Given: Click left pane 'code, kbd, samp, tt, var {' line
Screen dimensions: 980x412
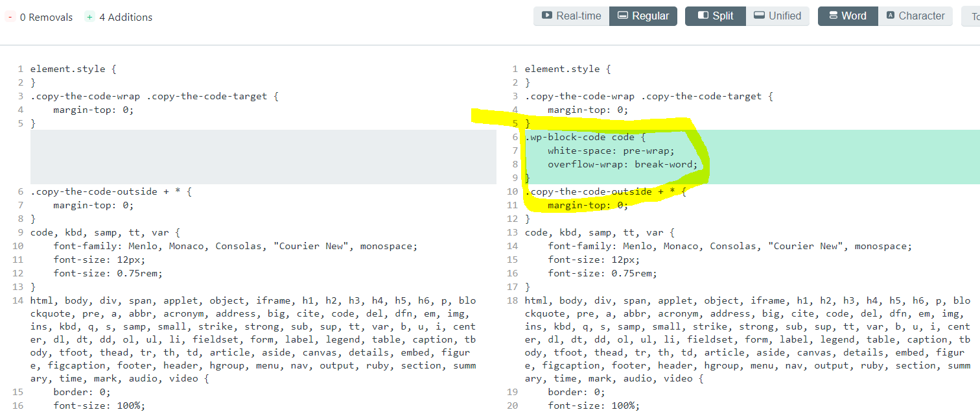Looking at the screenshot, I should pyautogui.click(x=105, y=232).
